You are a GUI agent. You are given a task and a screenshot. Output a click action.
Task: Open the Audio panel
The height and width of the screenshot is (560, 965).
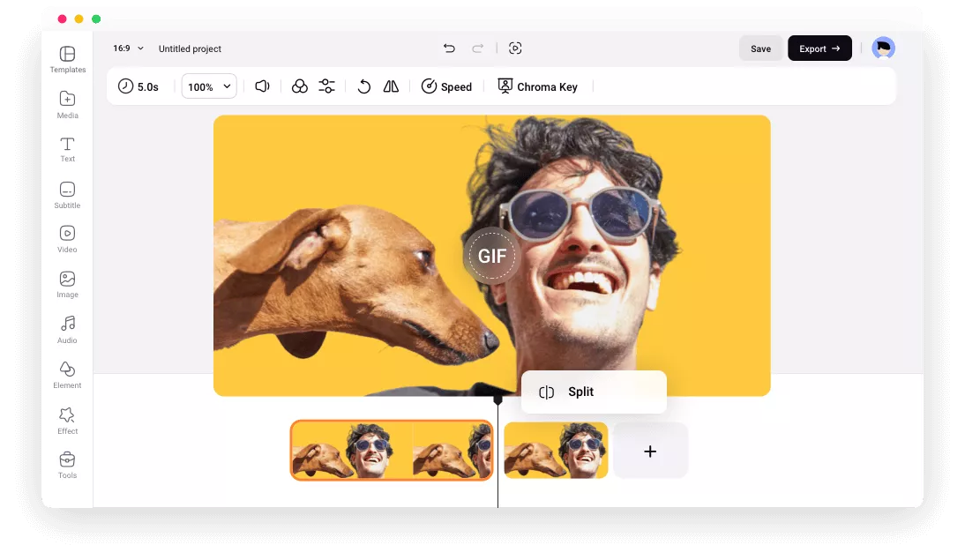[x=67, y=329]
